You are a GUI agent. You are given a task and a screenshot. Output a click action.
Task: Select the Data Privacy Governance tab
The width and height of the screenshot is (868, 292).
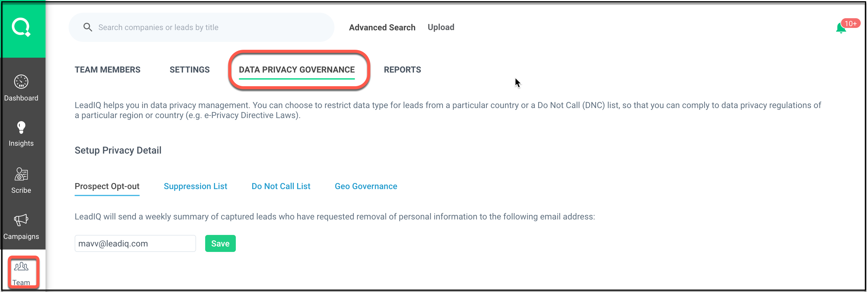coord(297,70)
